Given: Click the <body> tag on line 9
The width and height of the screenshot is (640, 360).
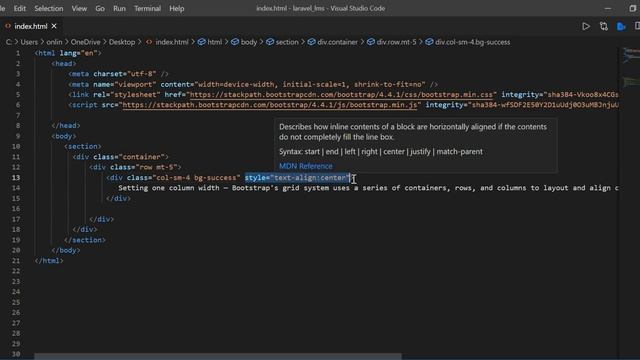Looking at the screenshot, I should (x=64, y=136).
